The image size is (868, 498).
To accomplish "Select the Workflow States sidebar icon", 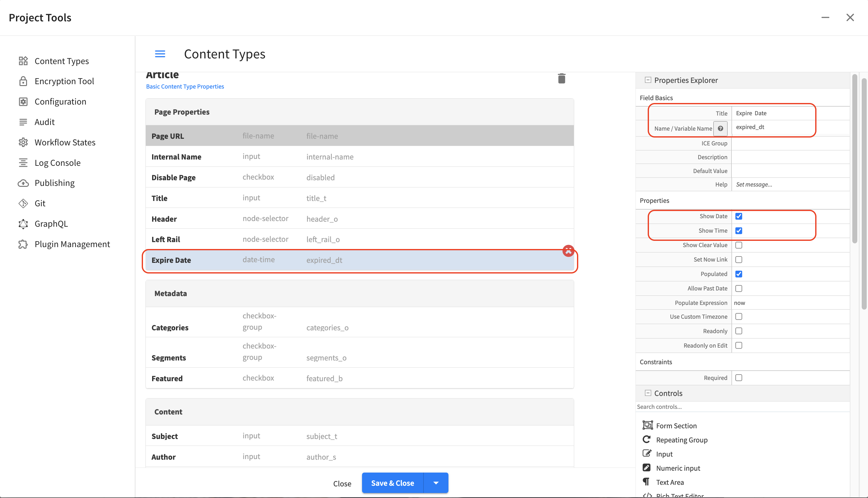I will 23,142.
